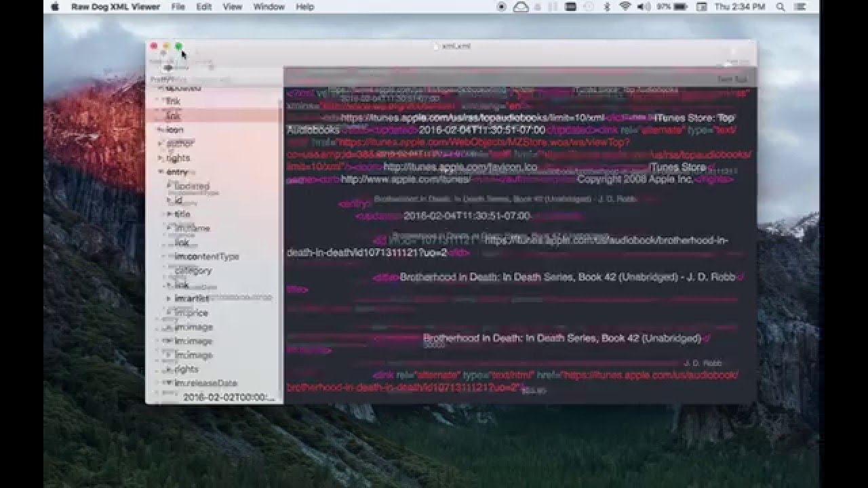Click the 97% battery indicator
This screenshot has height=488, width=868.
(671, 7)
